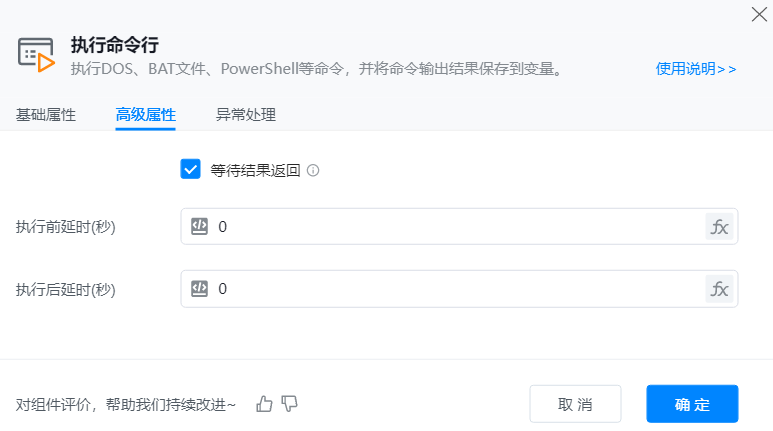The image size is (773, 431).
Task: Close the dialog with the X button
Action: (759, 13)
